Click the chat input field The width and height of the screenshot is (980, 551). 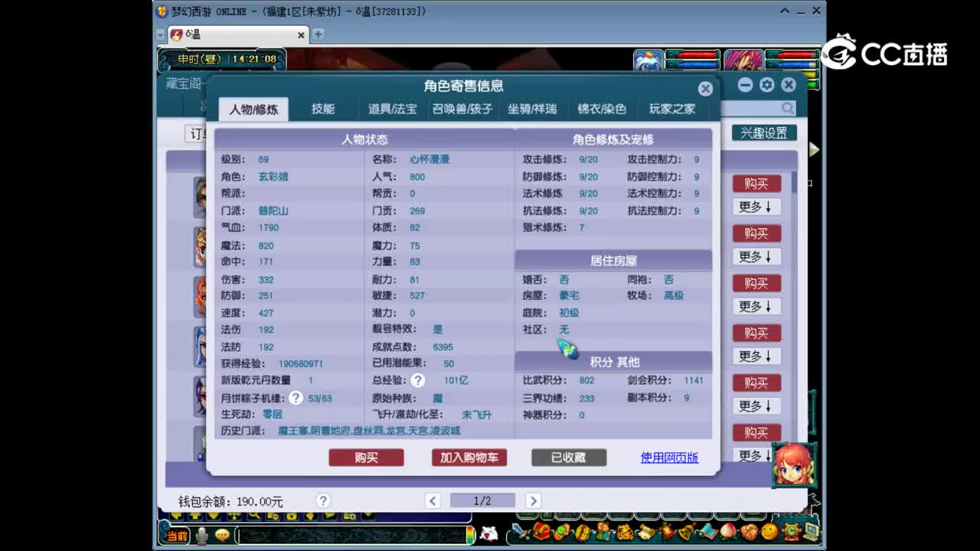click(x=354, y=535)
